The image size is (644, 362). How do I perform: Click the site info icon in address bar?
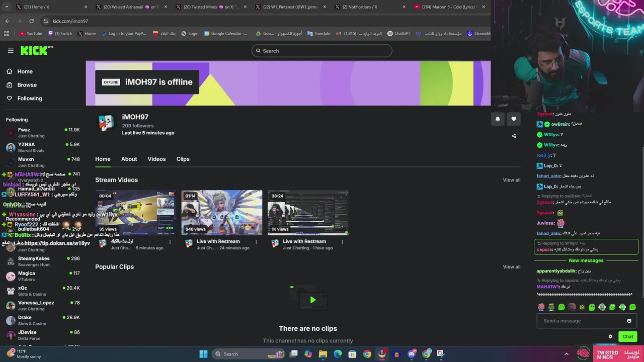[46, 21]
